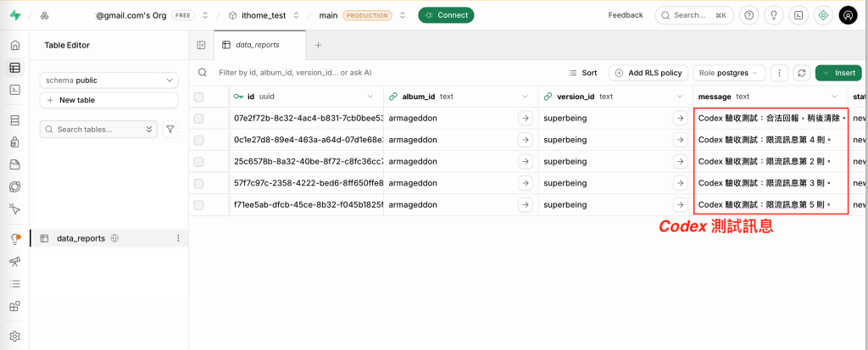868x350 pixels.
Task: Open the schema public dropdown
Action: click(x=109, y=81)
